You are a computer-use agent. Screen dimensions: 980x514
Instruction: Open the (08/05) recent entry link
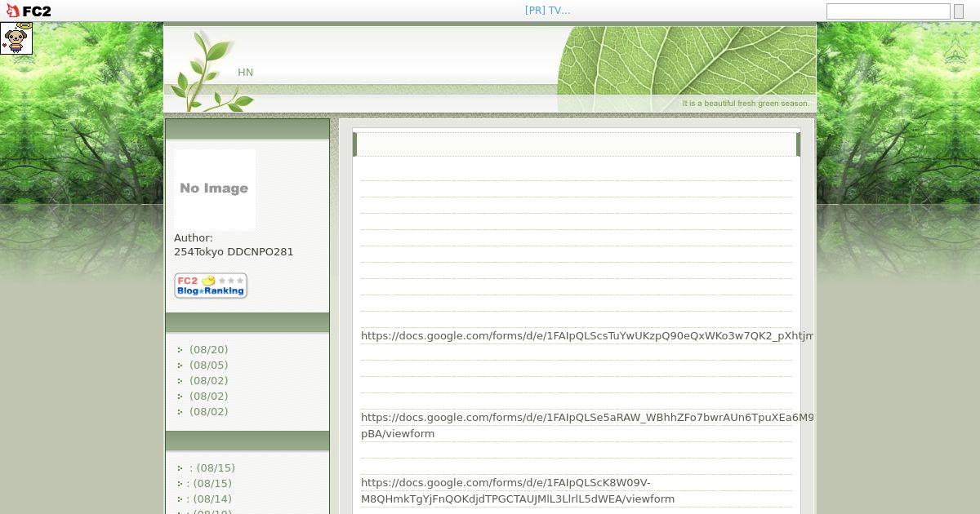[x=208, y=366]
